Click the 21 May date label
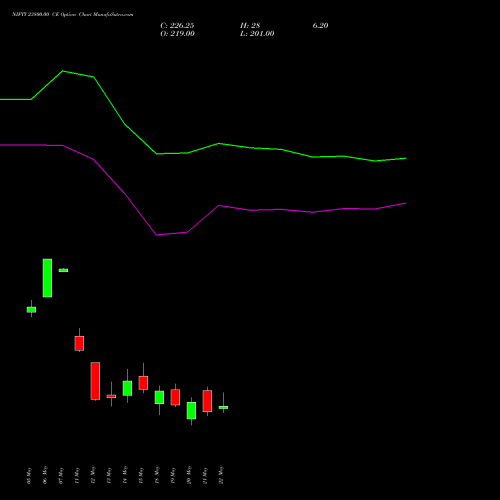 coord(205,476)
